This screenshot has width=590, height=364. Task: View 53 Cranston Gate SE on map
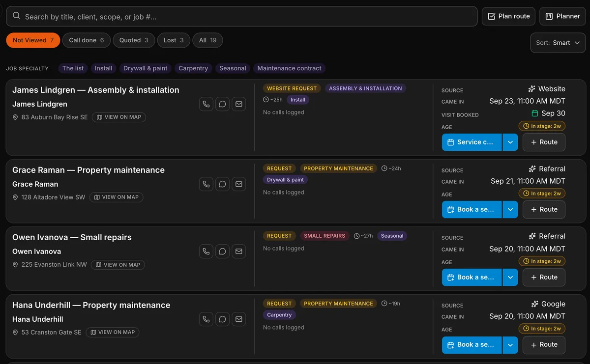[113, 332]
